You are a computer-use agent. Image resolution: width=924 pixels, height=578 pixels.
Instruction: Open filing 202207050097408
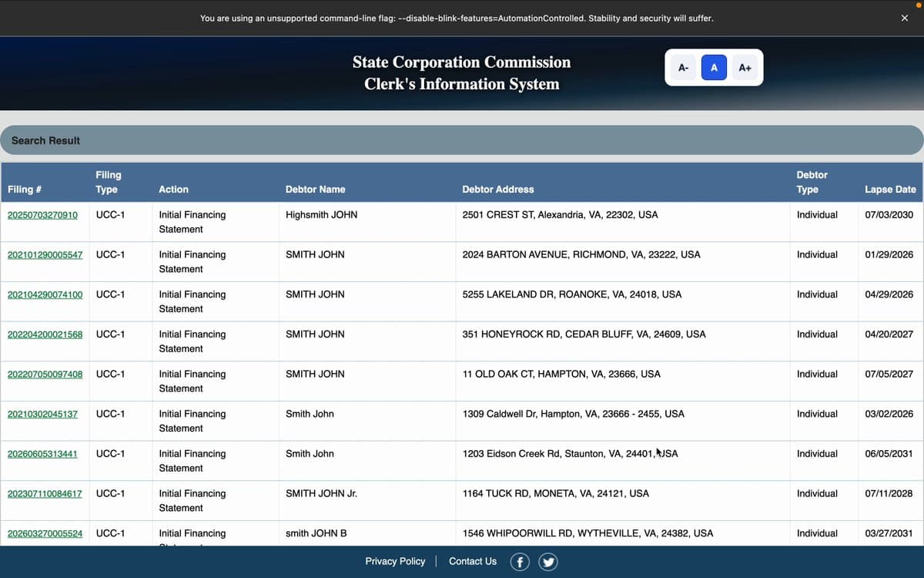tap(45, 374)
